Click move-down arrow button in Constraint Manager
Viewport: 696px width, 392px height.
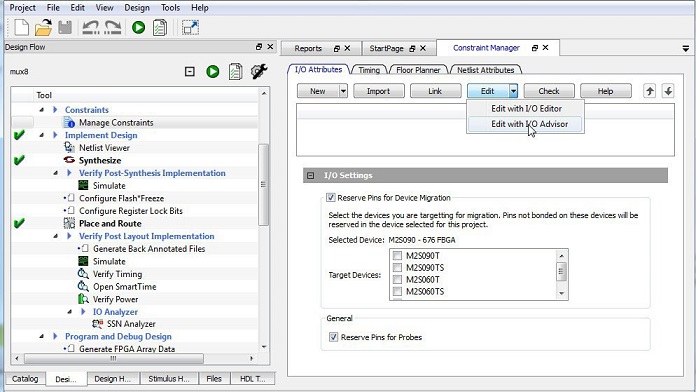point(668,91)
